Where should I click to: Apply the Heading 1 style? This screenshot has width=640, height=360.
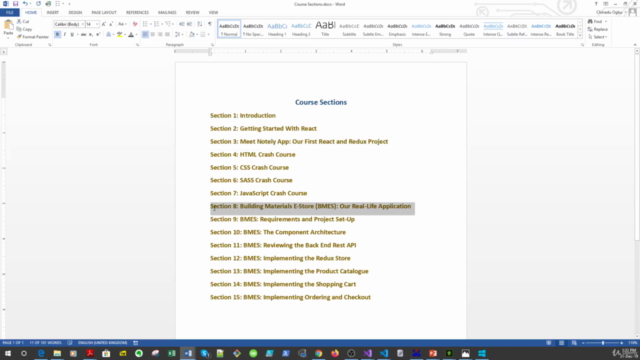click(x=277, y=29)
